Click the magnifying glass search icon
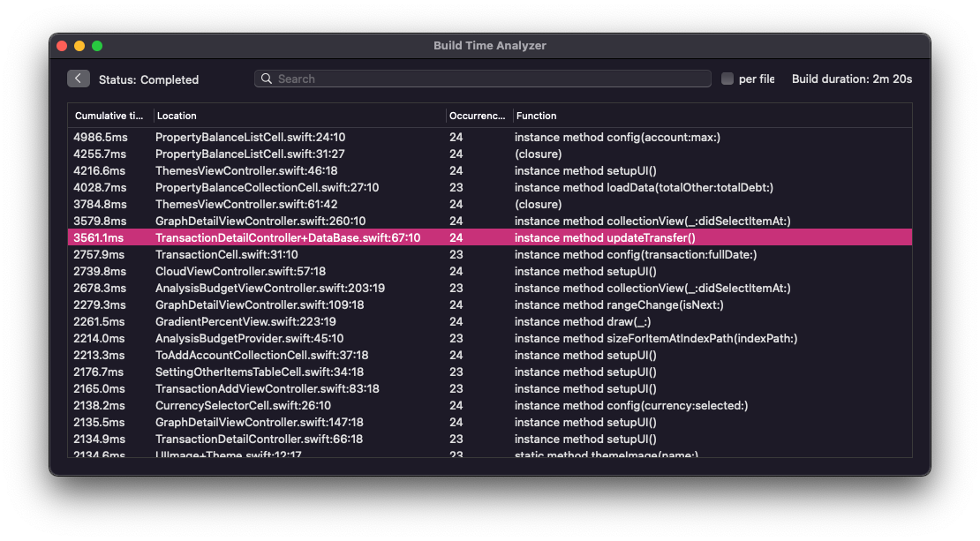 pyautogui.click(x=267, y=79)
